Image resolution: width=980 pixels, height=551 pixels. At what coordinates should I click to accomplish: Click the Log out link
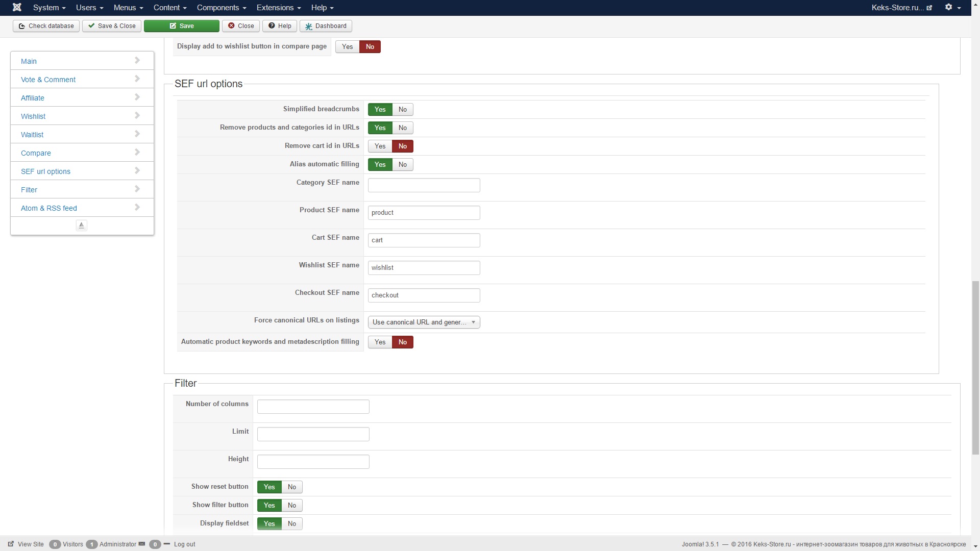(x=184, y=544)
